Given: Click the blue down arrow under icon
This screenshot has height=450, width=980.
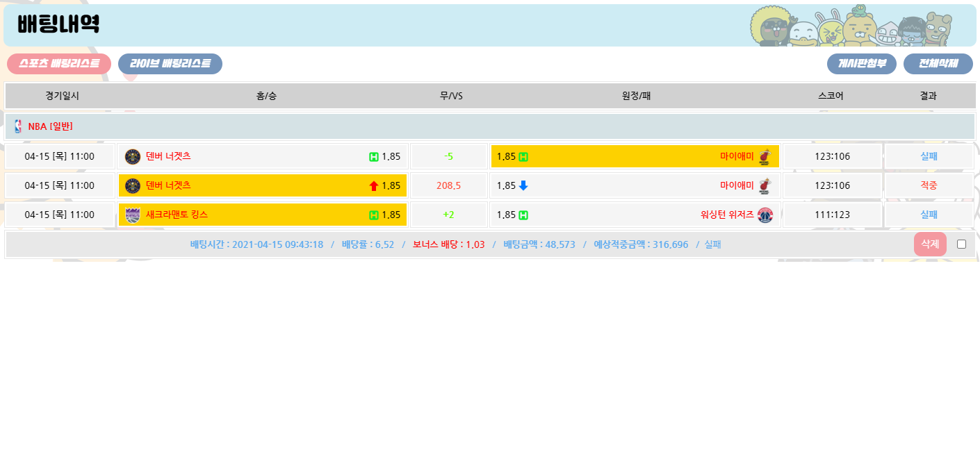Looking at the screenshot, I should (x=523, y=186).
